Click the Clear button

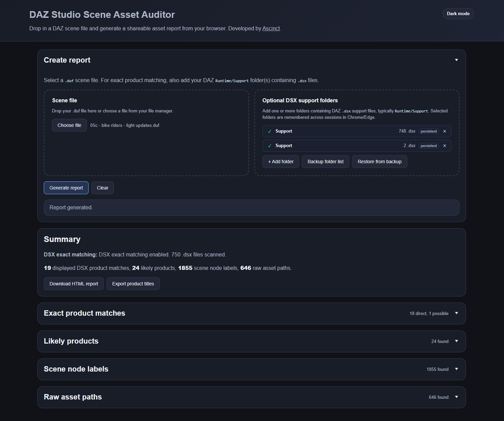(x=103, y=188)
